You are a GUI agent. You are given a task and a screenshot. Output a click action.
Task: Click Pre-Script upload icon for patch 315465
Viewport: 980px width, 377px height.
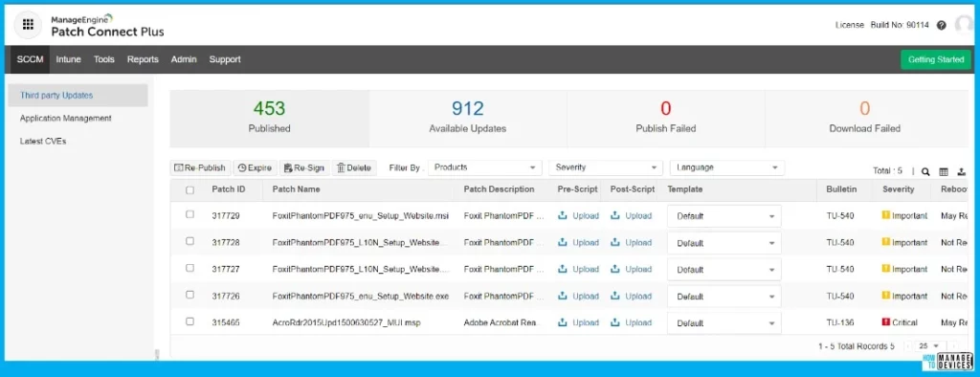(x=562, y=322)
